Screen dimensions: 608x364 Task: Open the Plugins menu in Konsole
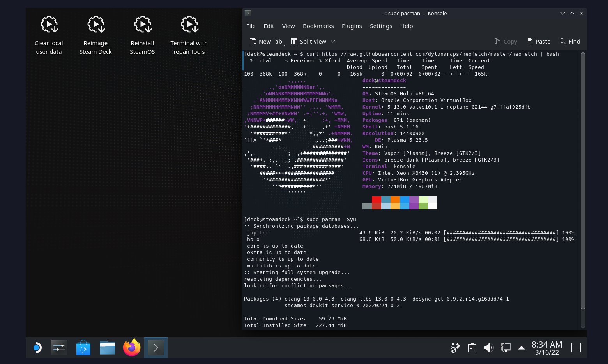pos(352,26)
